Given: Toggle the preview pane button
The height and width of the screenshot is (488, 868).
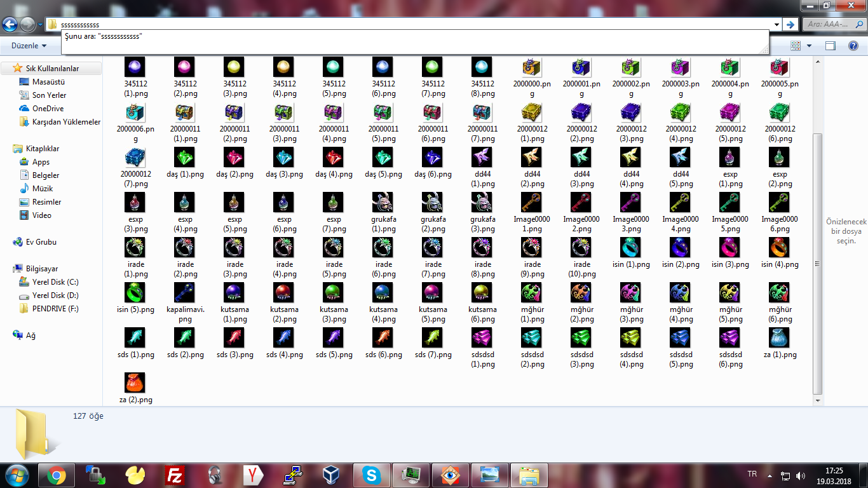Looking at the screenshot, I should pos(830,46).
